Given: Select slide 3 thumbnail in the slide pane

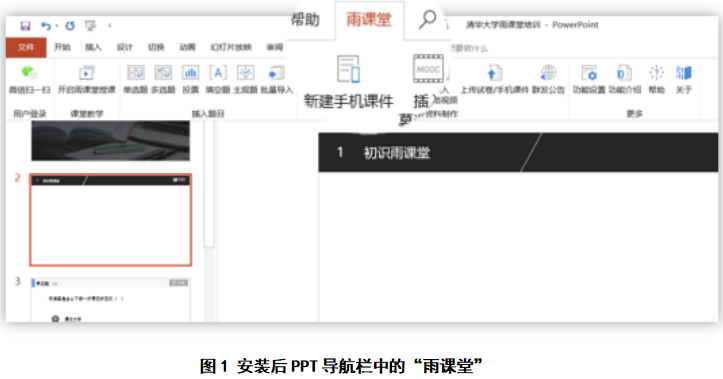Looking at the screenshot, I should [111, 300].
